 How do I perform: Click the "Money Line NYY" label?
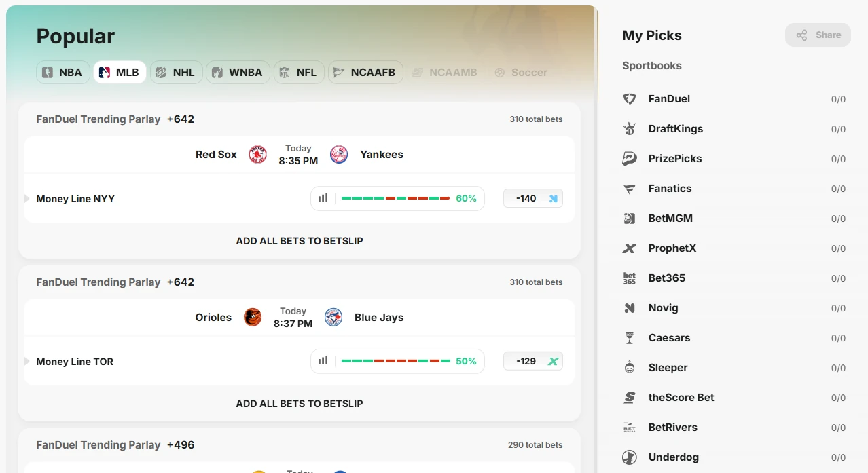coord(75,199)
